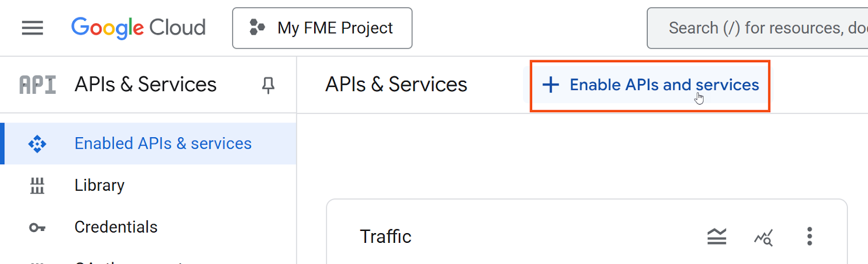Click the Library icon in sidebar
This screenshot has height=264, width=868.
click(x=37, y=185)
